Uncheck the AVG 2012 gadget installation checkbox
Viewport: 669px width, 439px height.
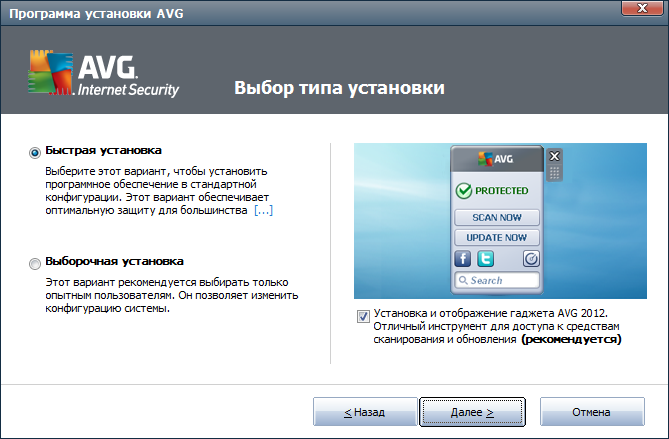363,317
